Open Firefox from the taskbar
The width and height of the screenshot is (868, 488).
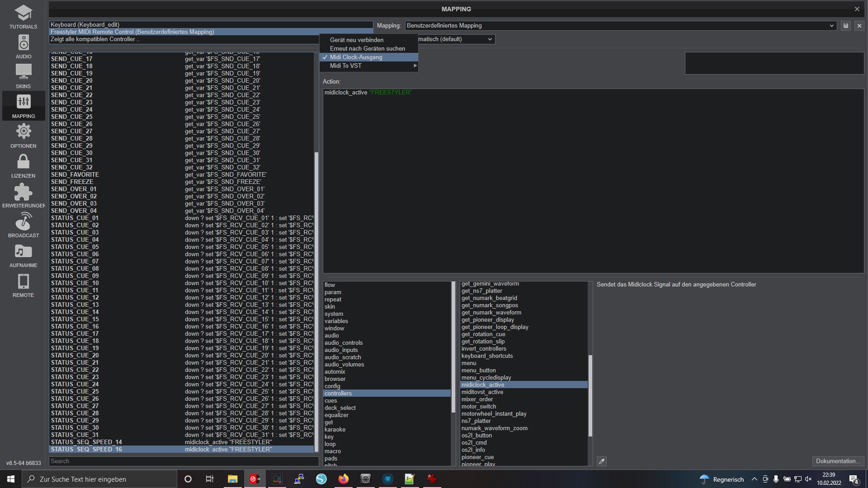pos(344,479)
